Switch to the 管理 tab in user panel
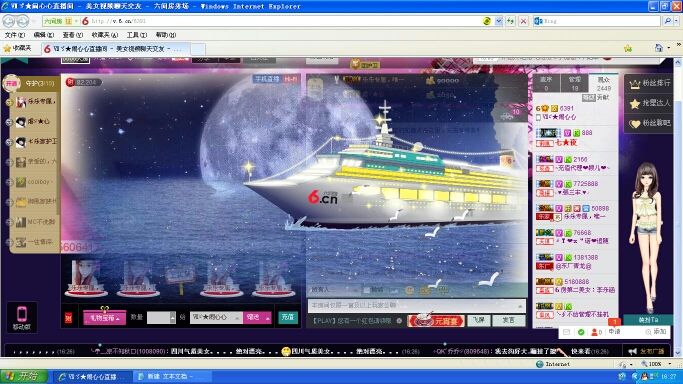683x384 pixels. pos(575,83)
